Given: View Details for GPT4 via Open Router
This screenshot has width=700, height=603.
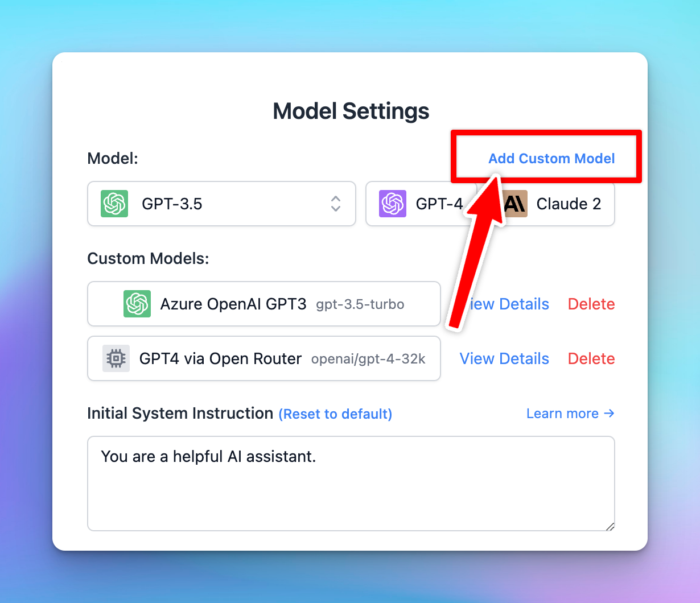Looking at the screenshot, I should [x=504, y=358].
